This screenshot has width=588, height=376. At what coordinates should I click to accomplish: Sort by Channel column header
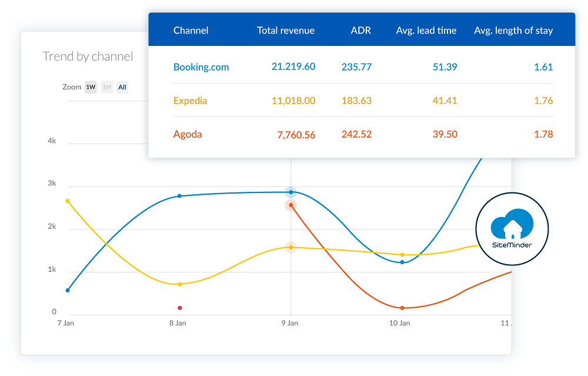click(x=191, y=31)
